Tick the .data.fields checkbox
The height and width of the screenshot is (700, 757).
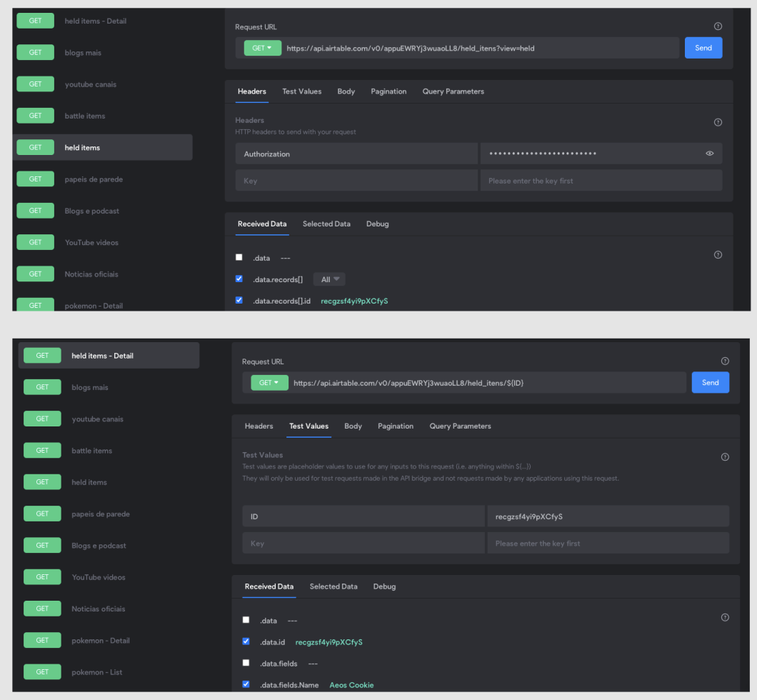pos(246,663)
